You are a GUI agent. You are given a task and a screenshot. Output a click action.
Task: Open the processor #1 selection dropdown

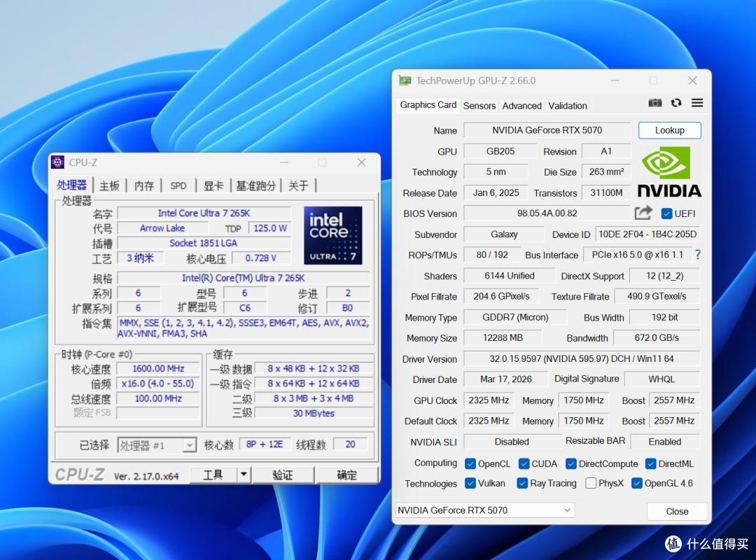tap(157, 445)
